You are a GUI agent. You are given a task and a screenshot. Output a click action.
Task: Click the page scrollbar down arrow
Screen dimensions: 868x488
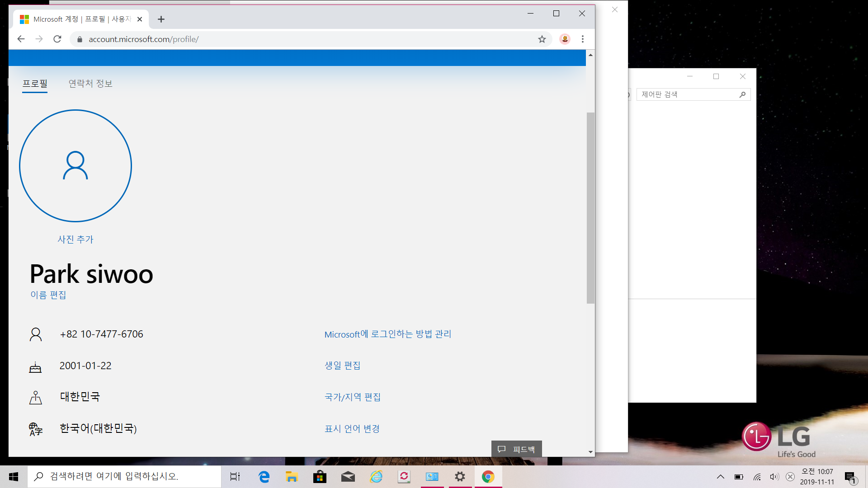point(590,451)
